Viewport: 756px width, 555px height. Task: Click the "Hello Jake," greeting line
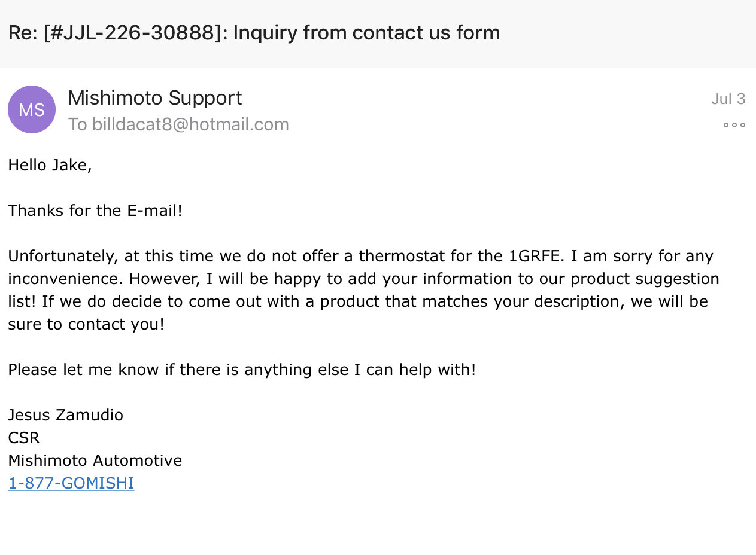[x=50, y=165]
